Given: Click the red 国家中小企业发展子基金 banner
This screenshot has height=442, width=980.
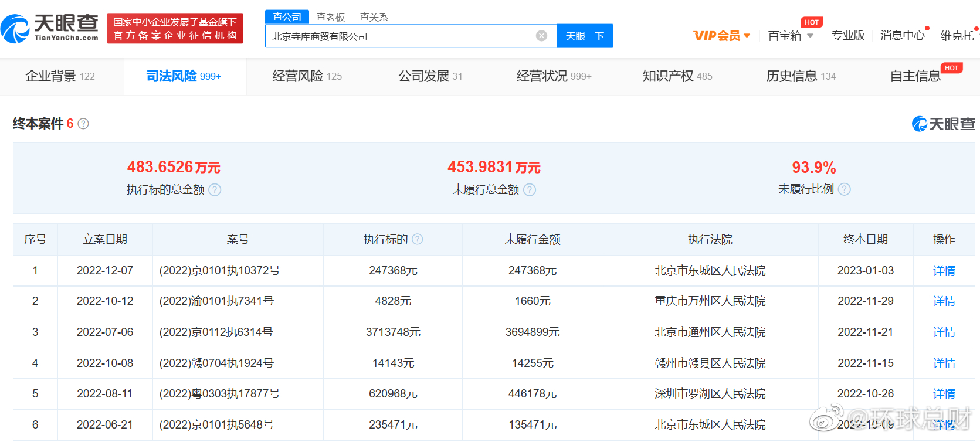Looking at the screenshot, I should click(x=175, y=29).
